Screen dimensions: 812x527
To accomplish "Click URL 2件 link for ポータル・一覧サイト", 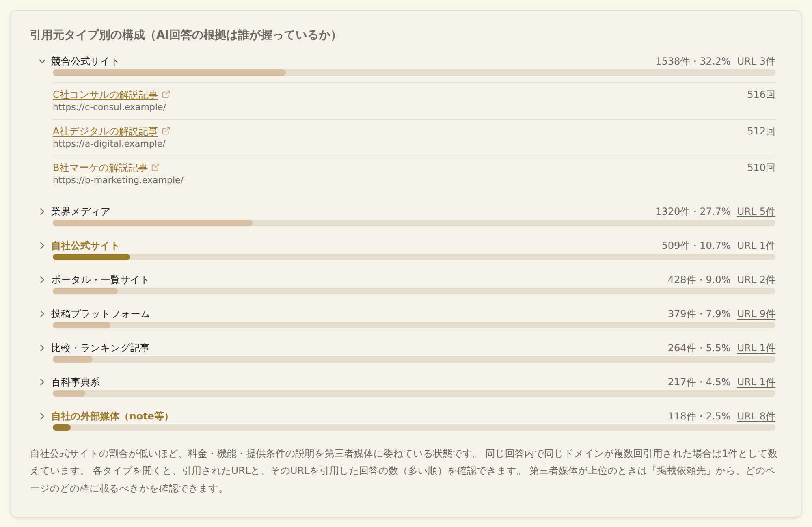I will 756,280.
